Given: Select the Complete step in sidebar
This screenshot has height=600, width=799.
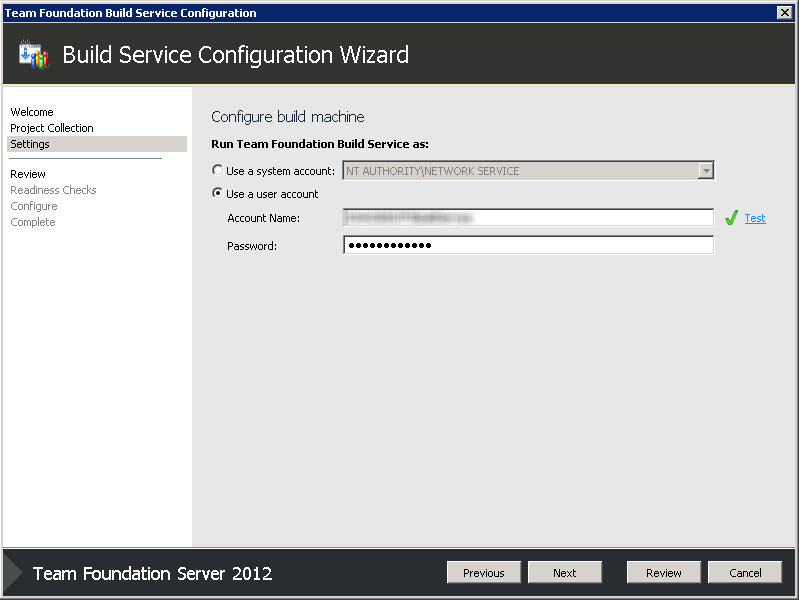Looking at the screenshot, I should click(x=33, y=222).
